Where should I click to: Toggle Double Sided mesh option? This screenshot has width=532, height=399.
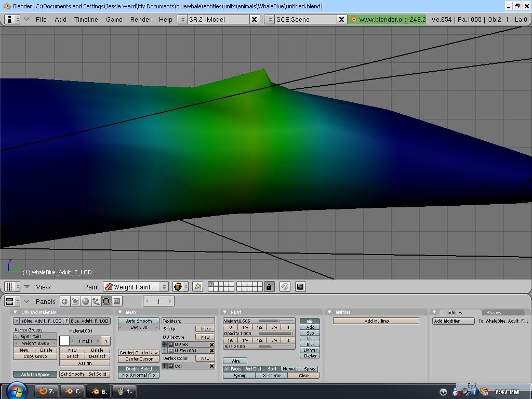(x=139, y=369)
